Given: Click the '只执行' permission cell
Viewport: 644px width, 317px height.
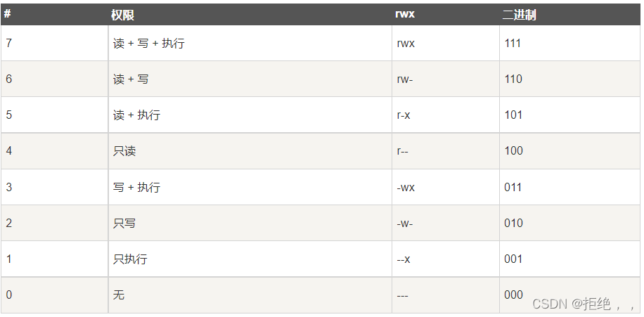Looking at the screenshot, I should click(130, 259).
